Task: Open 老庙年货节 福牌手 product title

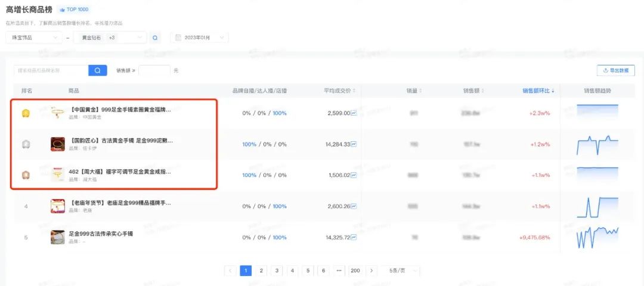Action: pos(120,203)
